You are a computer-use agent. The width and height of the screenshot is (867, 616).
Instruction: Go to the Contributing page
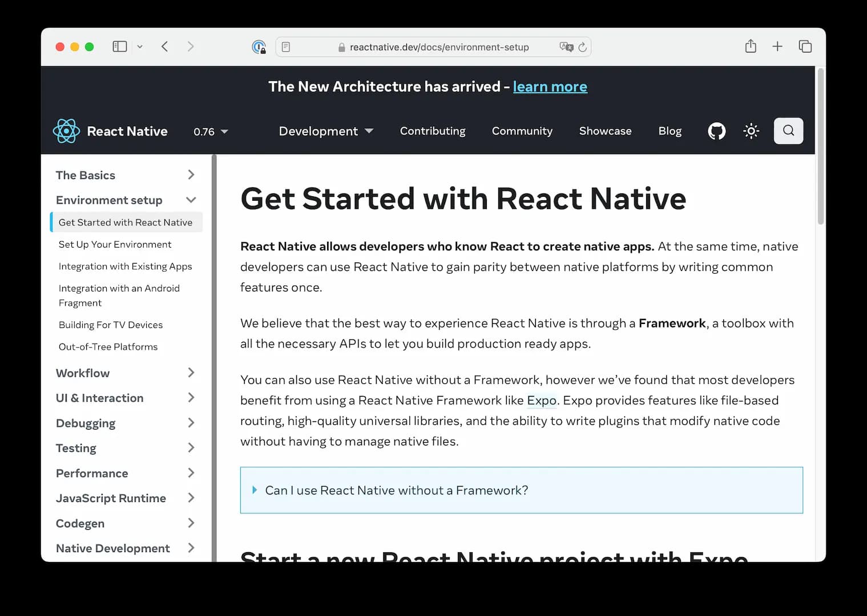[x=433, y=131]
